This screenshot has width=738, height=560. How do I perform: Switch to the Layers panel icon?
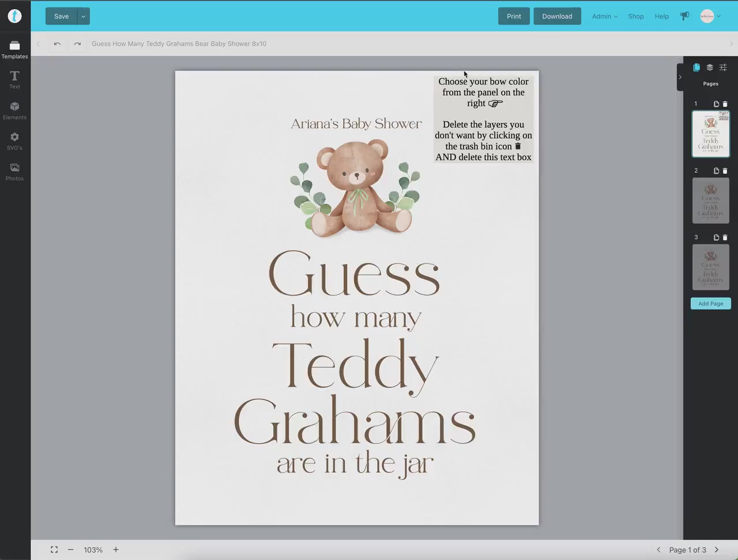pos(710,67)
